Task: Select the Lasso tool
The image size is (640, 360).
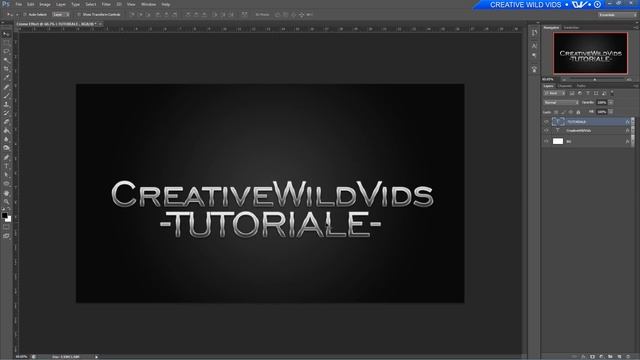Action: click(x=6, y=51)
